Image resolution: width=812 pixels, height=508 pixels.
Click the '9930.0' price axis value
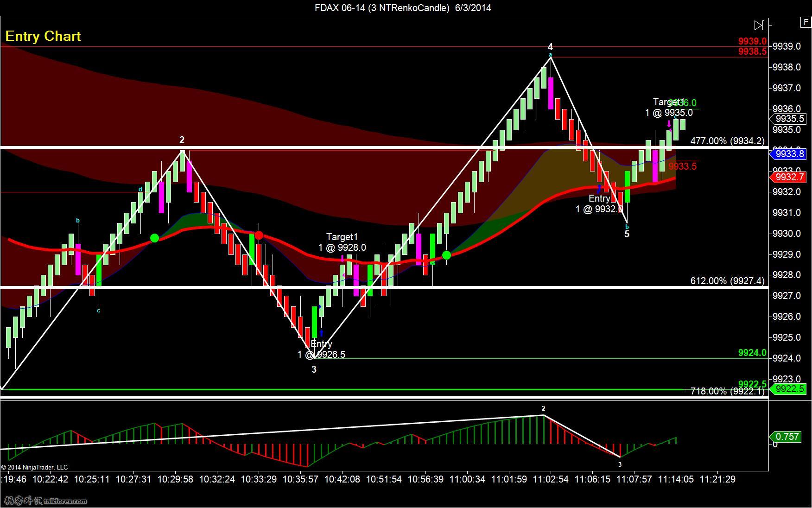pos(787,234)
